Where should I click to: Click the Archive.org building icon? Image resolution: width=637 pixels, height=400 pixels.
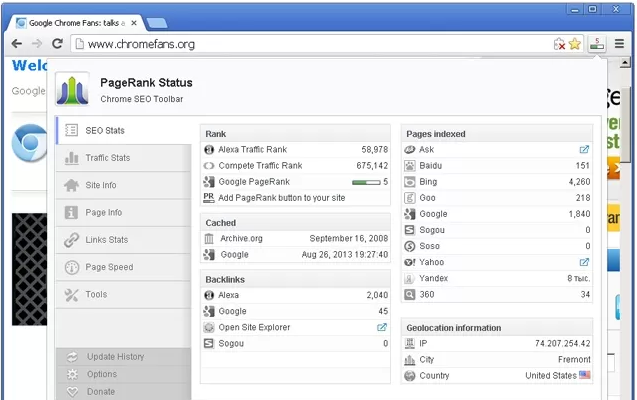coord(209,238)
